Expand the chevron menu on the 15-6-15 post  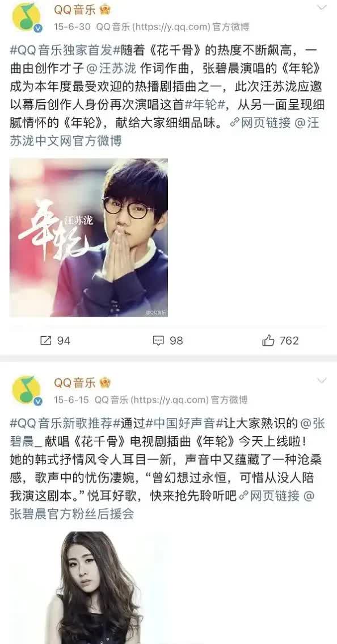(322, 380)
